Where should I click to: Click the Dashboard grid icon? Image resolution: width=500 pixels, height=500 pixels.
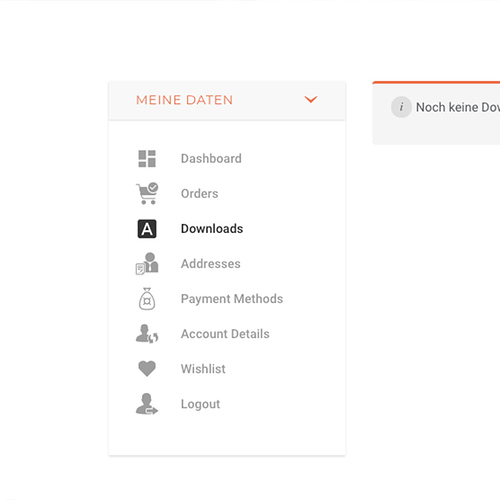147,159
